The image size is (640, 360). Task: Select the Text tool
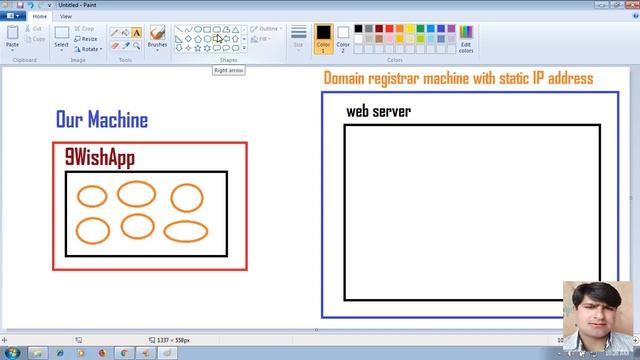coord(136,33)
